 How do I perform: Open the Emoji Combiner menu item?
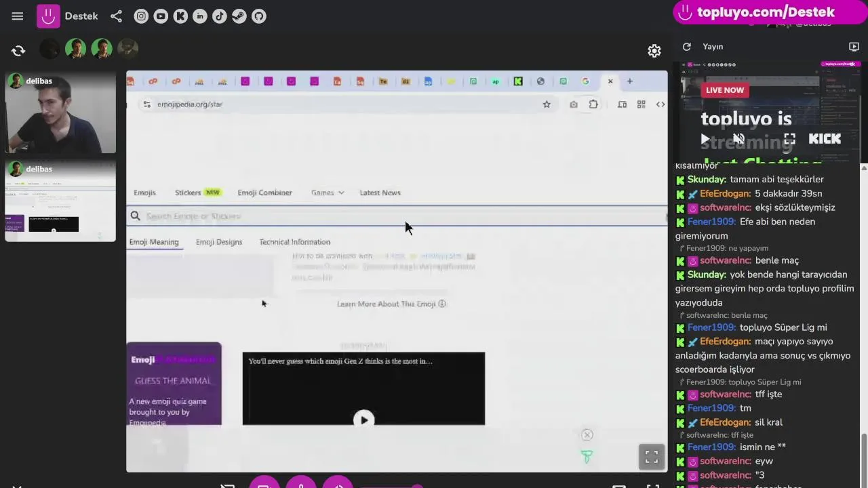pos(264,192)
